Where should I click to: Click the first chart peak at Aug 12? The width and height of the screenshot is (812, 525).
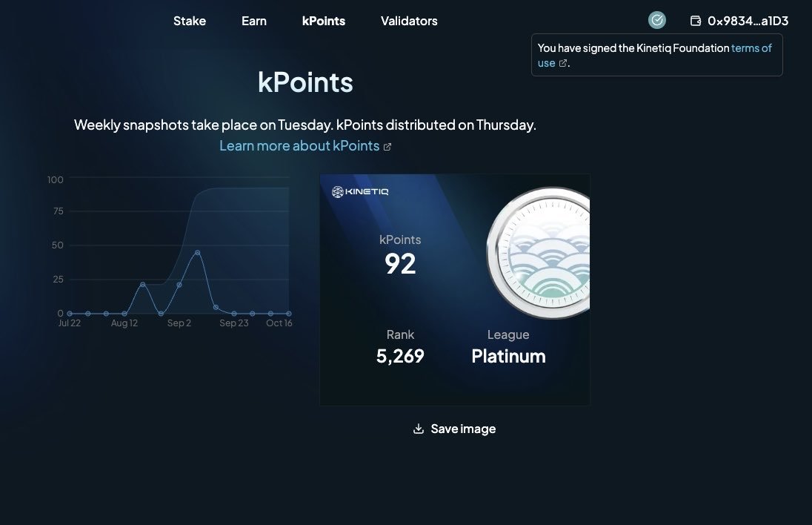tap(143, 285)
